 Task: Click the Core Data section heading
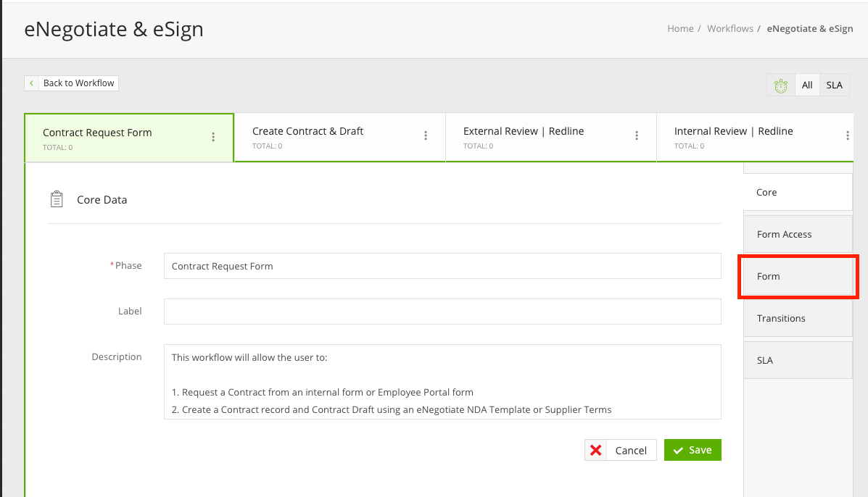(x=102, y=199)
